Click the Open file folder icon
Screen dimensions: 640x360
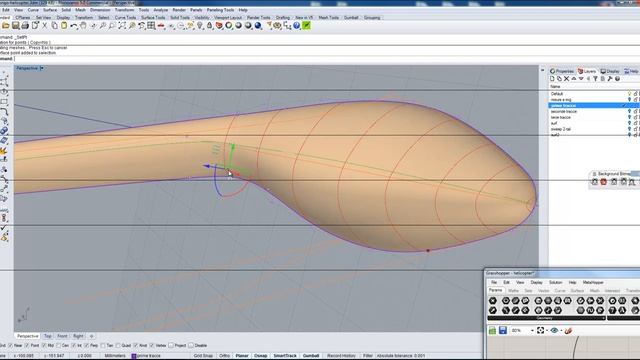6,26
